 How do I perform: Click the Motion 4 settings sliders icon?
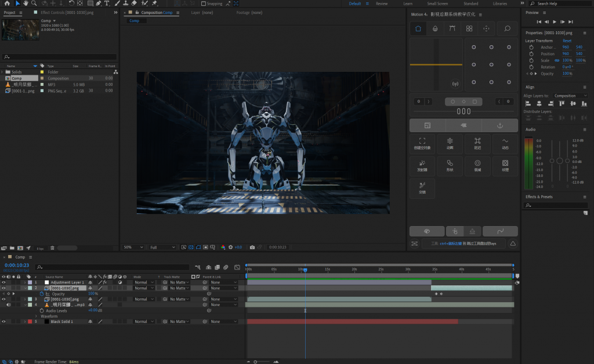415,243
